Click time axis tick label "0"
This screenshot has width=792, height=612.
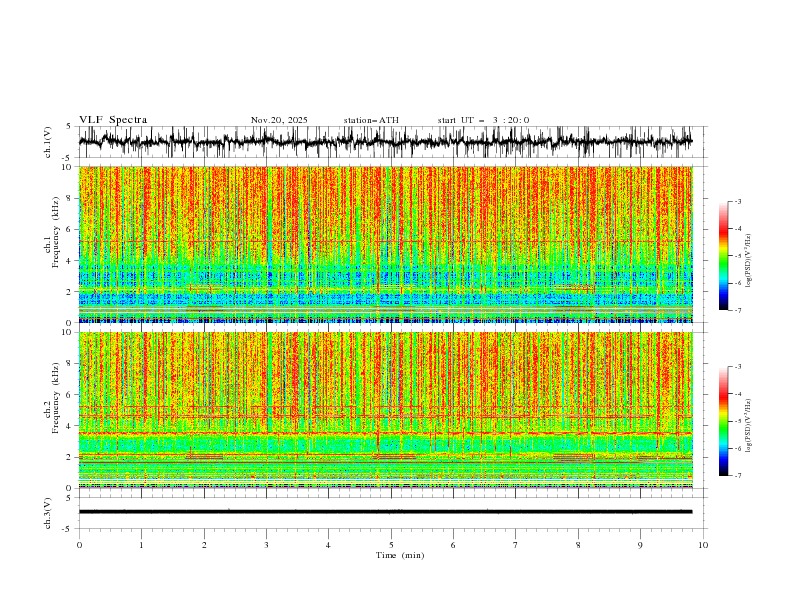click(79, 545)
